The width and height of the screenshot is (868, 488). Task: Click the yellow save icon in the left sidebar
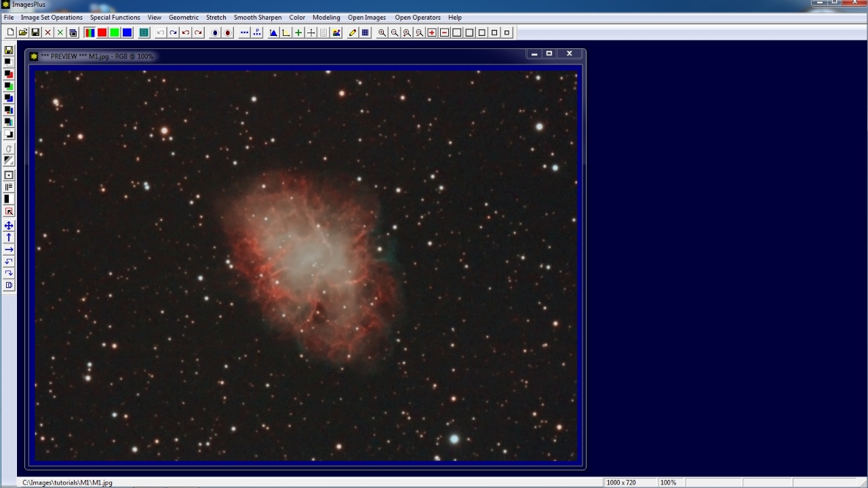[9, 49]
